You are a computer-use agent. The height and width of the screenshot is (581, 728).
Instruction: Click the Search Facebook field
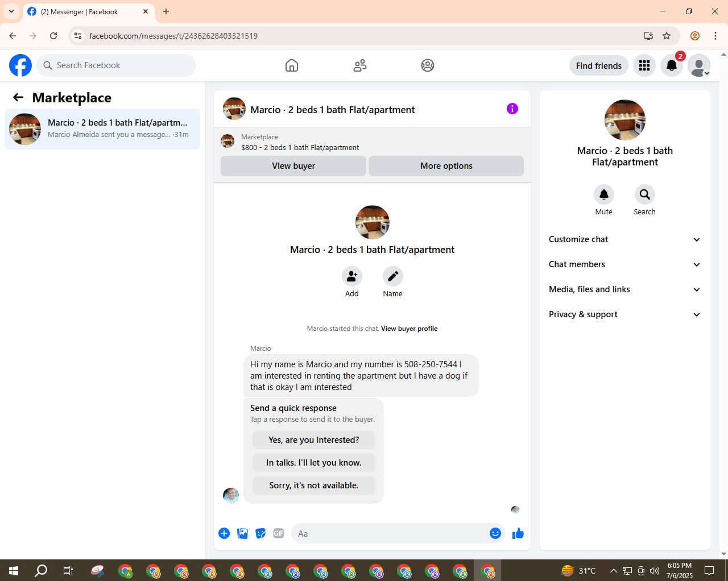[116, 65]
